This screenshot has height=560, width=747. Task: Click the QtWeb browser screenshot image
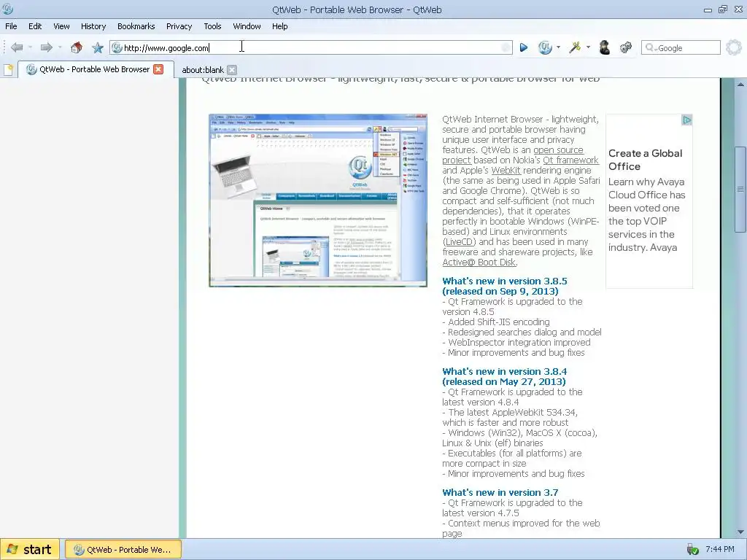point(318,200)
